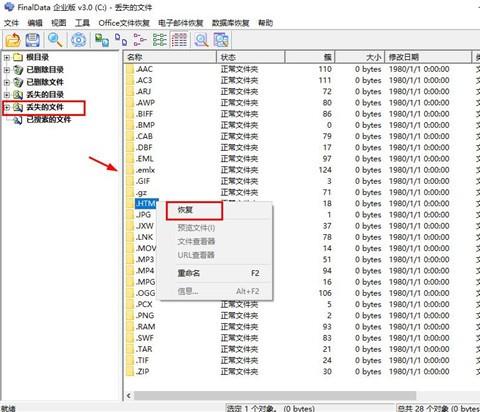Select the purple list view icon
480x412 pixels.
(140, 40)
